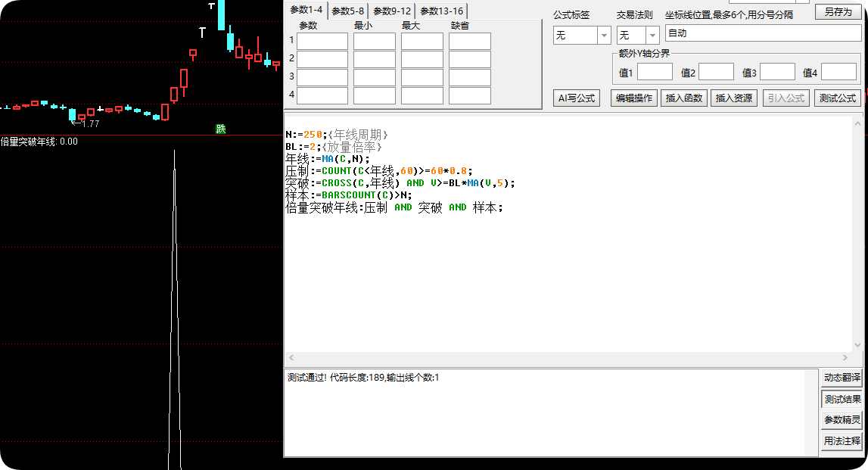Switch to the 参数5-8 tab
Viewport: 868px width, 470px height.
347,11
